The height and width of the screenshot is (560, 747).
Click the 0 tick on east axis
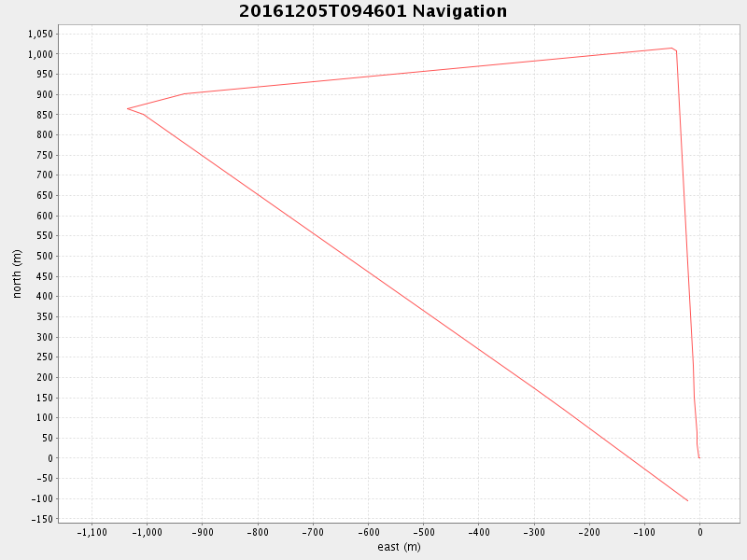699,533
